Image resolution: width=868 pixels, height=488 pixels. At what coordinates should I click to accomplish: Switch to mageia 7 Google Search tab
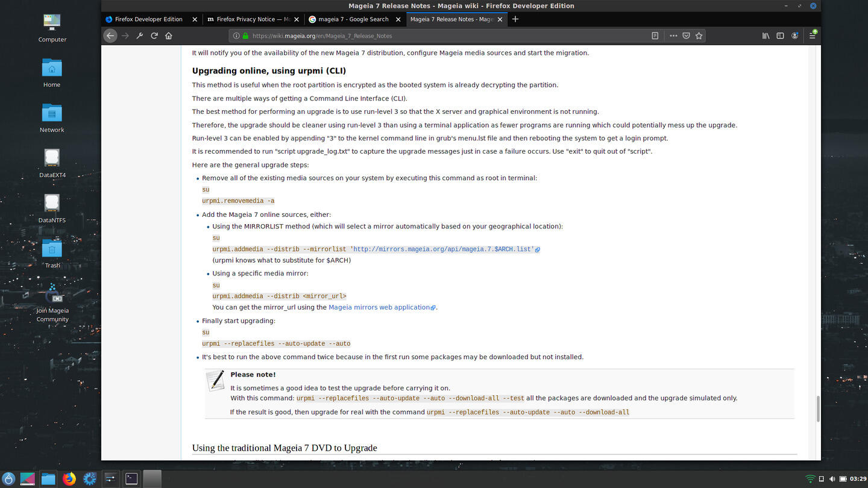354,19
